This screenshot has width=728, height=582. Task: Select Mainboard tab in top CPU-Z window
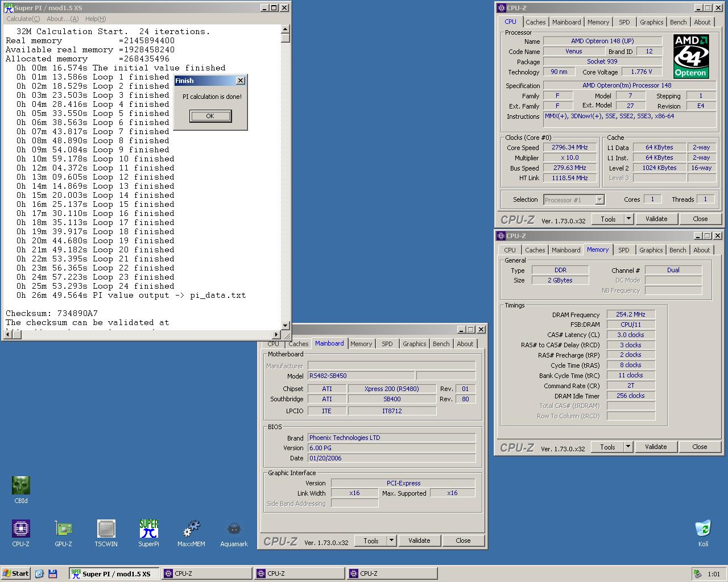click(x=566, y=22)
